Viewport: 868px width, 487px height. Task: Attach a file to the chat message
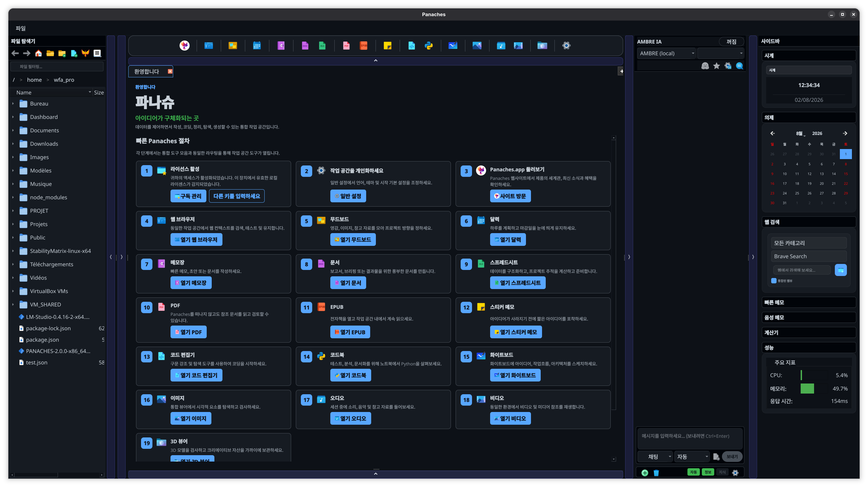716,457
